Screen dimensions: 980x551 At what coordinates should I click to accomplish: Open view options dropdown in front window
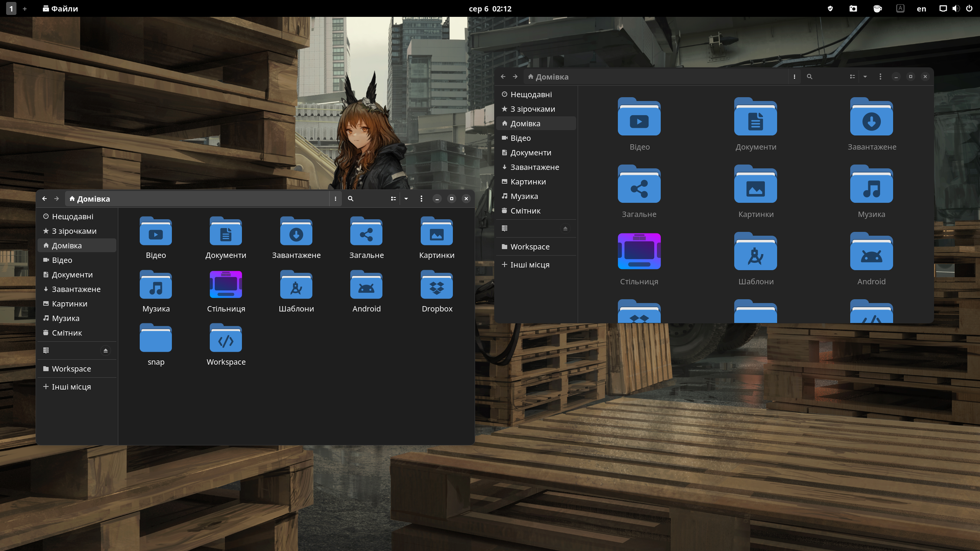pos(406,199)
